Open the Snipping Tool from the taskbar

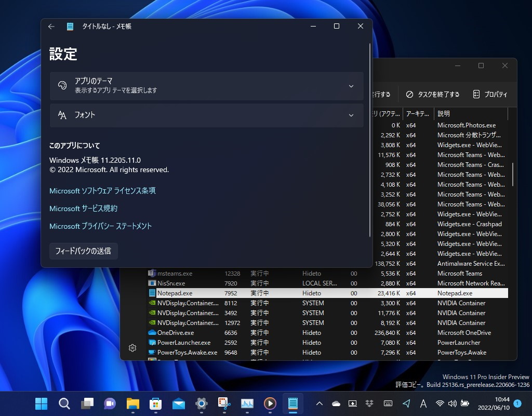(x=224, y=404)
